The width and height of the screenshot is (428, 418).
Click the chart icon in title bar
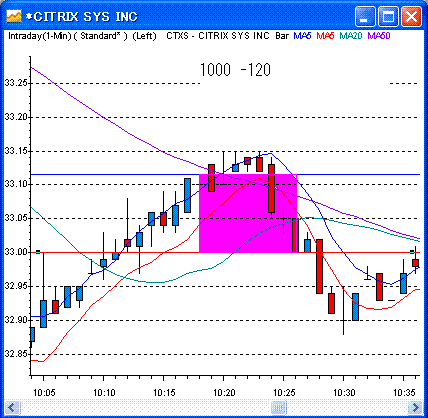tap(14, 16)
